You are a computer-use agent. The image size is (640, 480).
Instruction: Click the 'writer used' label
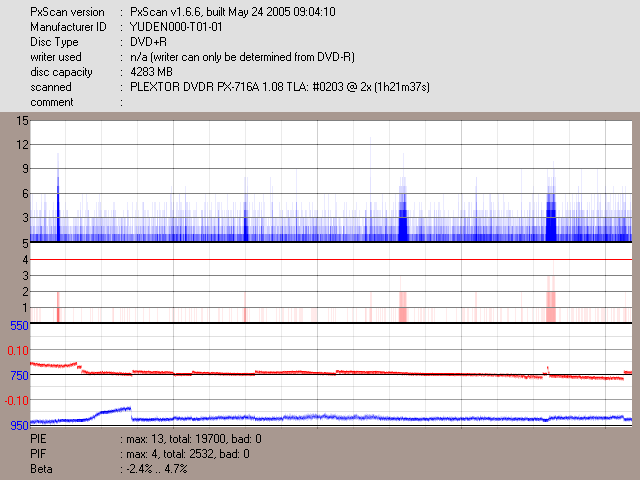coord(56,57)
